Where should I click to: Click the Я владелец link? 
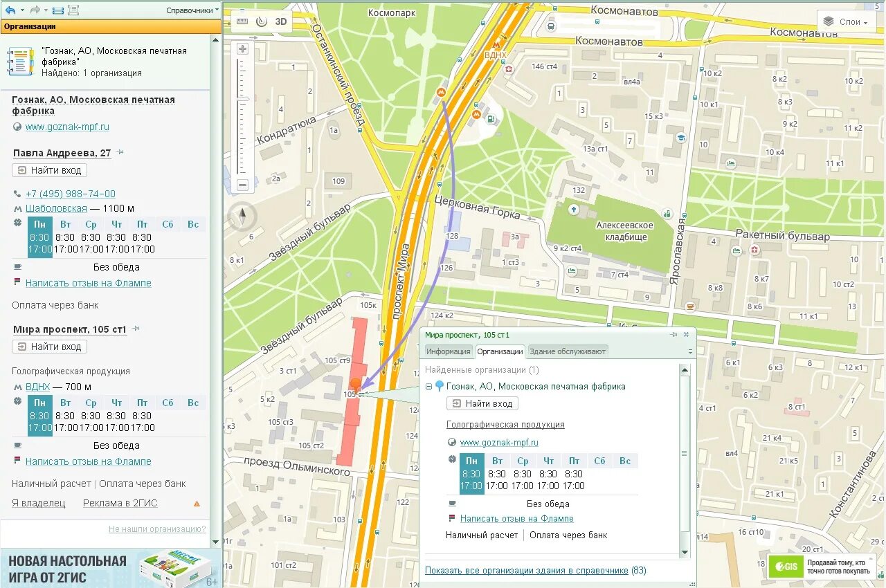[x=39, y=503]
